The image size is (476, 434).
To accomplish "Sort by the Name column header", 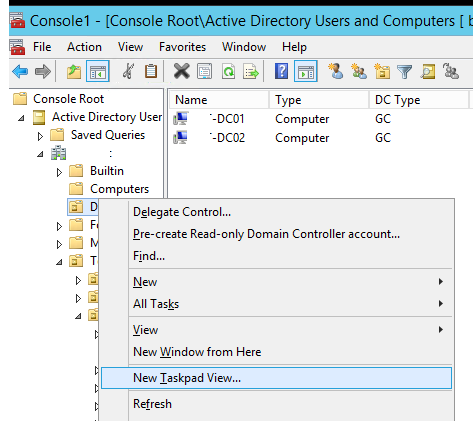I will click(219, 100).
